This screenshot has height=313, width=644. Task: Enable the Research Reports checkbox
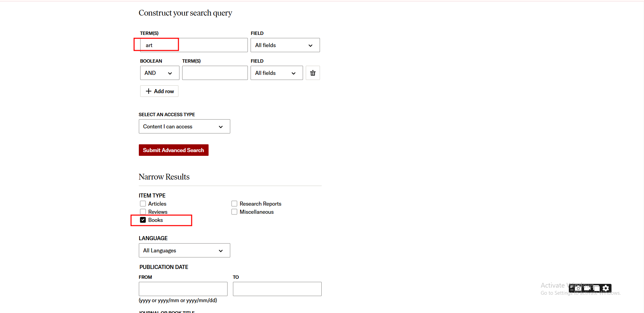pos(234,204)
